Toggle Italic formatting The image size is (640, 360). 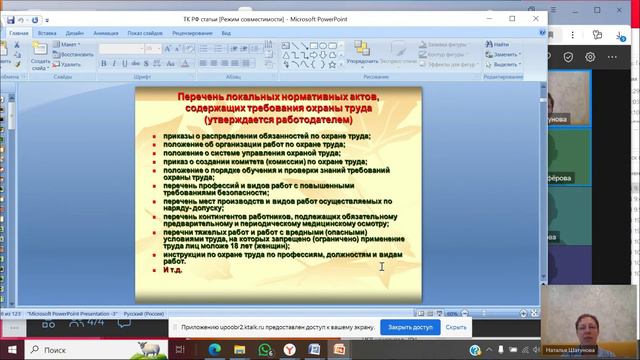pos(114,63)
